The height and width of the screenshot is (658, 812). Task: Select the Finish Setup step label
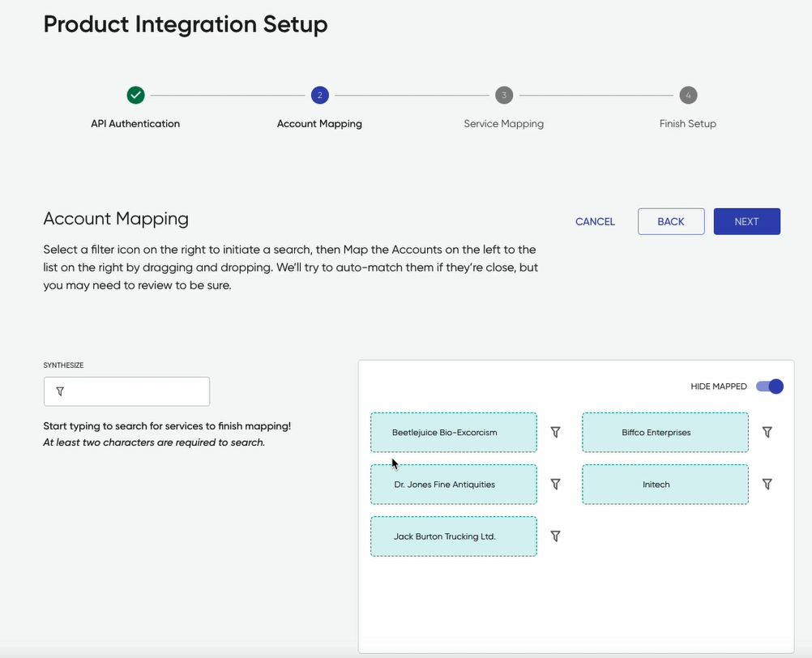687,123
